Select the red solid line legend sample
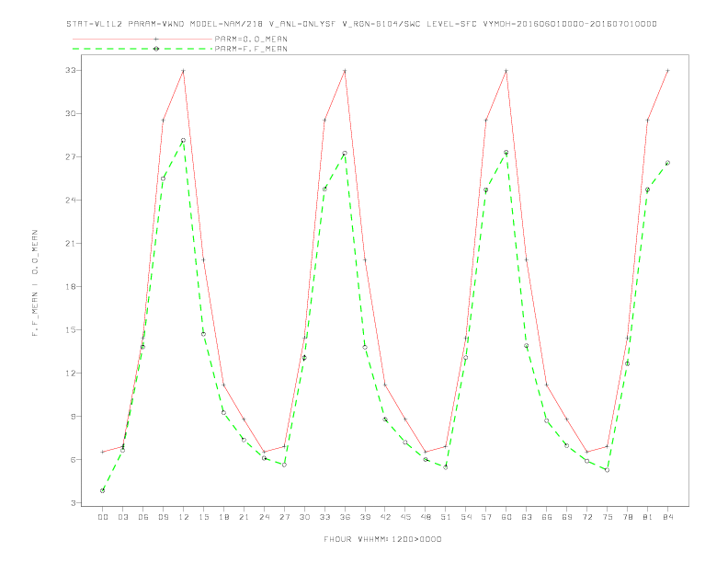728x563 pixels. point(142,39)
